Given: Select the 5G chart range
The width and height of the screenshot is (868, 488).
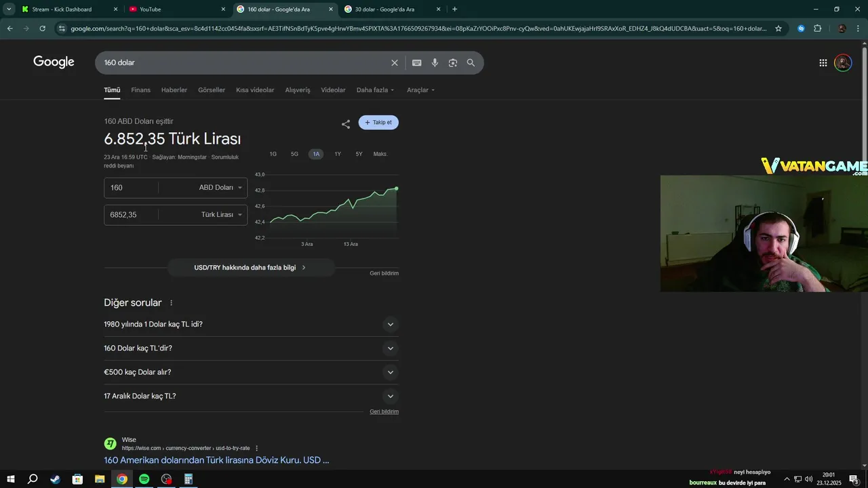Looking at the screenshot, I should [294, 154].
